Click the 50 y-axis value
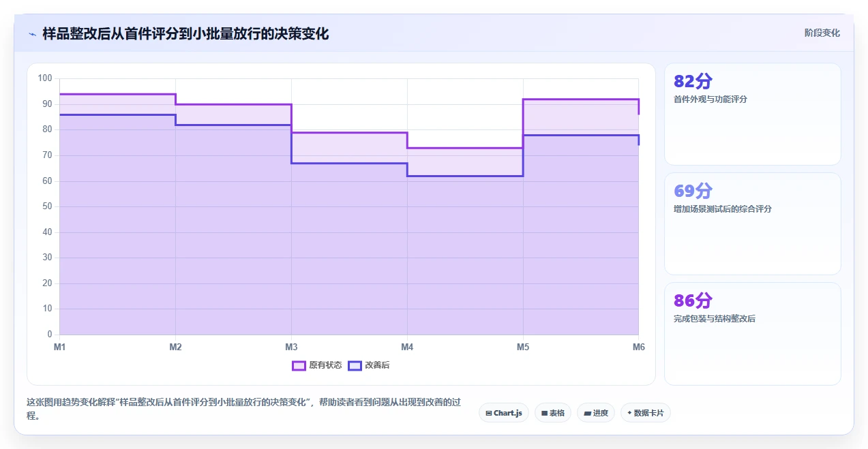Image resolution: width=868 pixels, height=449 pixels. tap(47, 206)
